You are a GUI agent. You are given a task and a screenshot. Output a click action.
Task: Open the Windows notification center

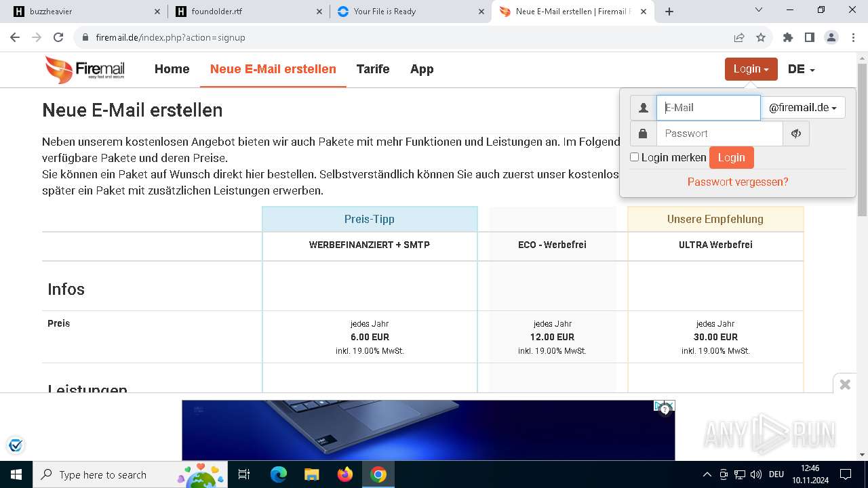click(846, 474)
